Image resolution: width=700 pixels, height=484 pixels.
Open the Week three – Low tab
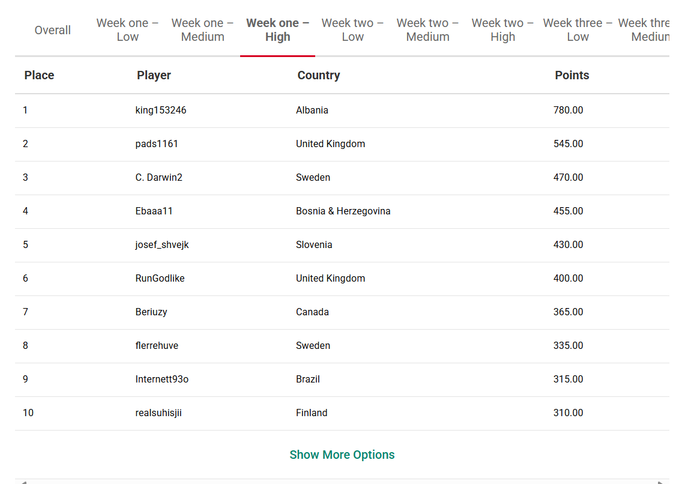click(578, 30)
